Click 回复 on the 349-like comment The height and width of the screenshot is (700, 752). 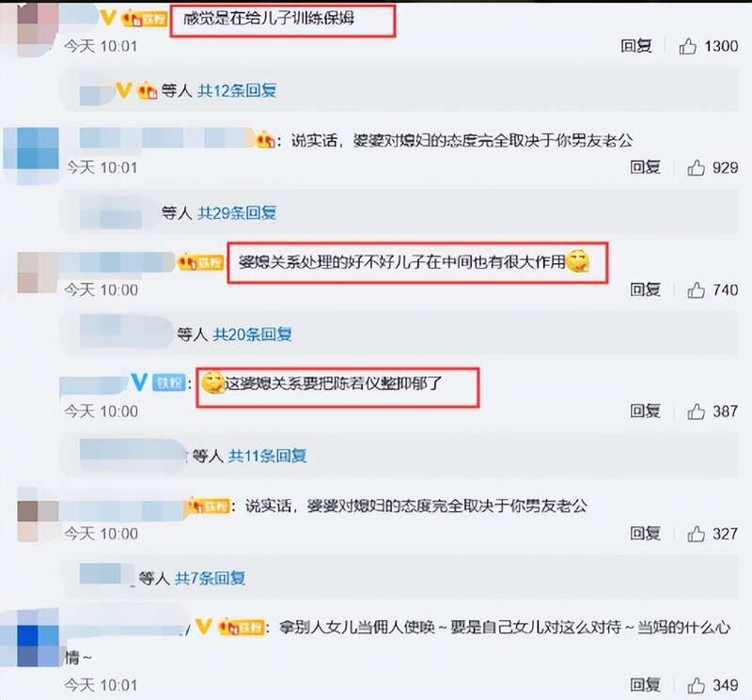(x=645, y=685)
